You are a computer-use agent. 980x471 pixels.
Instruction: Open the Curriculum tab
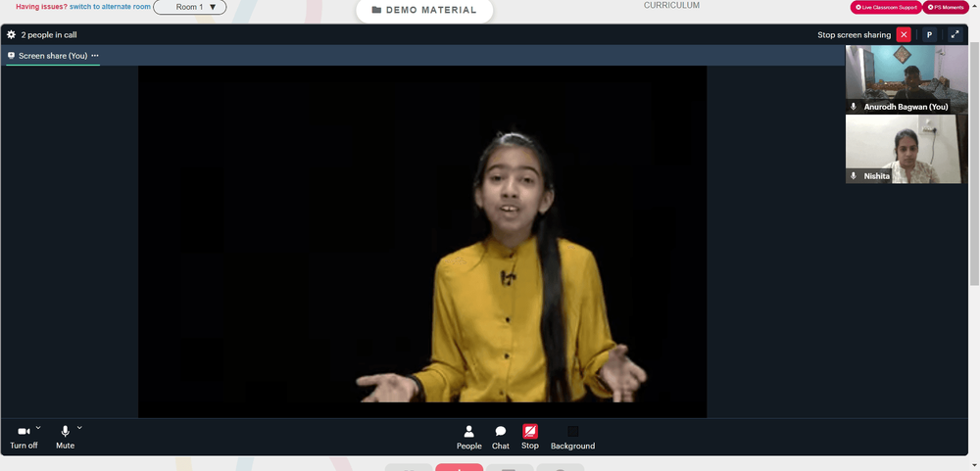point(672,6)
